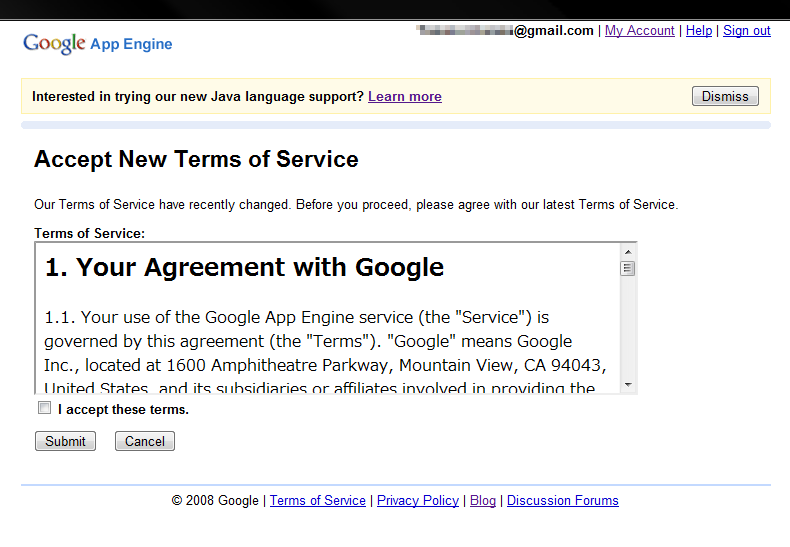
Task: Follow the Learn more link about Java
Action: (405, 96)
